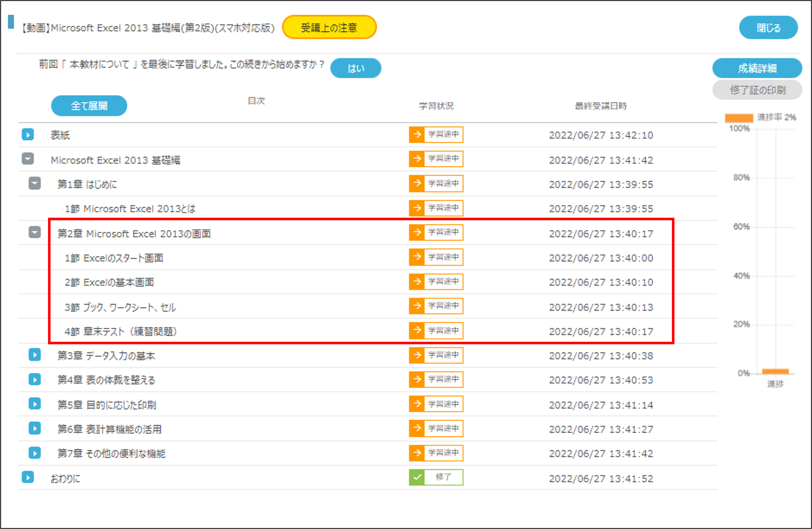Select 第5章 目的に応じた印刷 title

pyautogui.click(x=107, y=405)
